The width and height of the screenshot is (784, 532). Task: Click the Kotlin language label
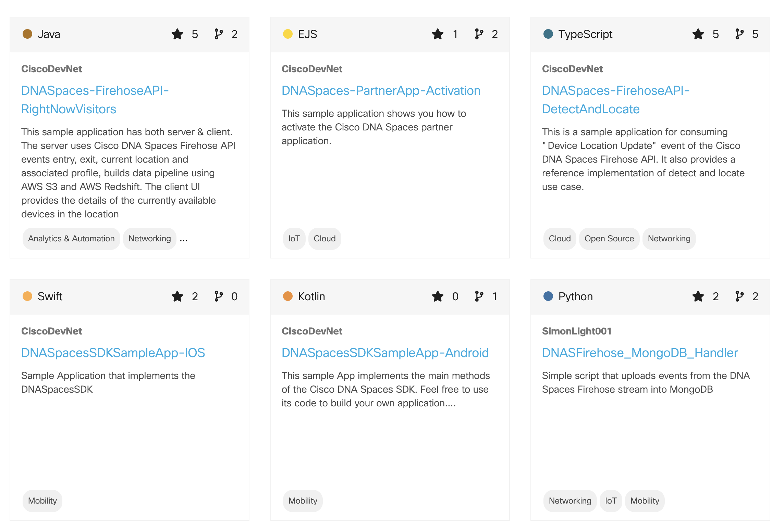(311, 296)
